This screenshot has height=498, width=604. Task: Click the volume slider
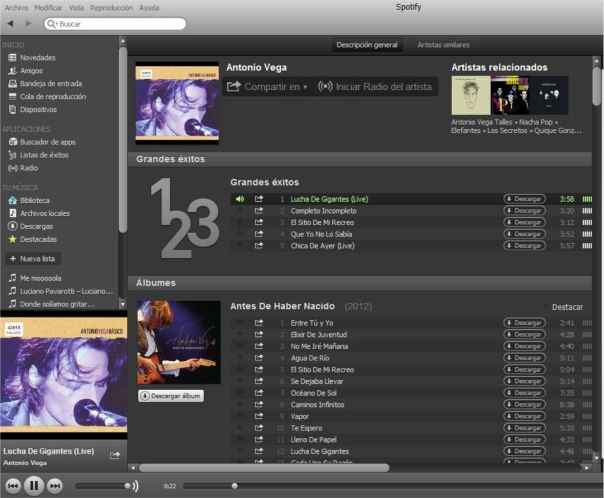coord(103,486)
